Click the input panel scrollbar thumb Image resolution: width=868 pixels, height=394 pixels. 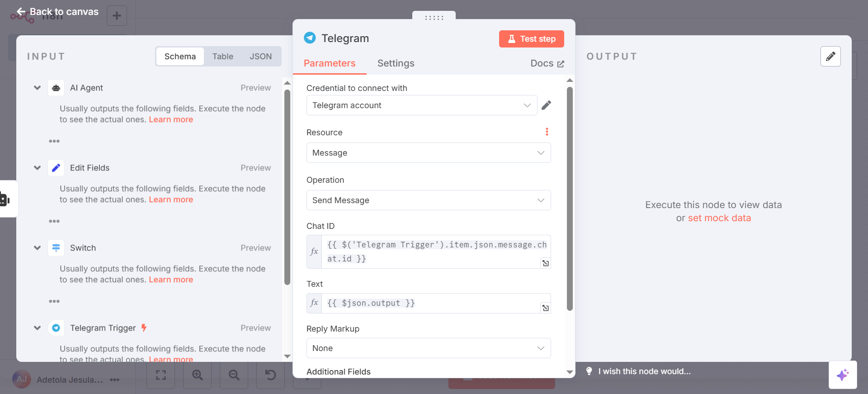(287, 187)
